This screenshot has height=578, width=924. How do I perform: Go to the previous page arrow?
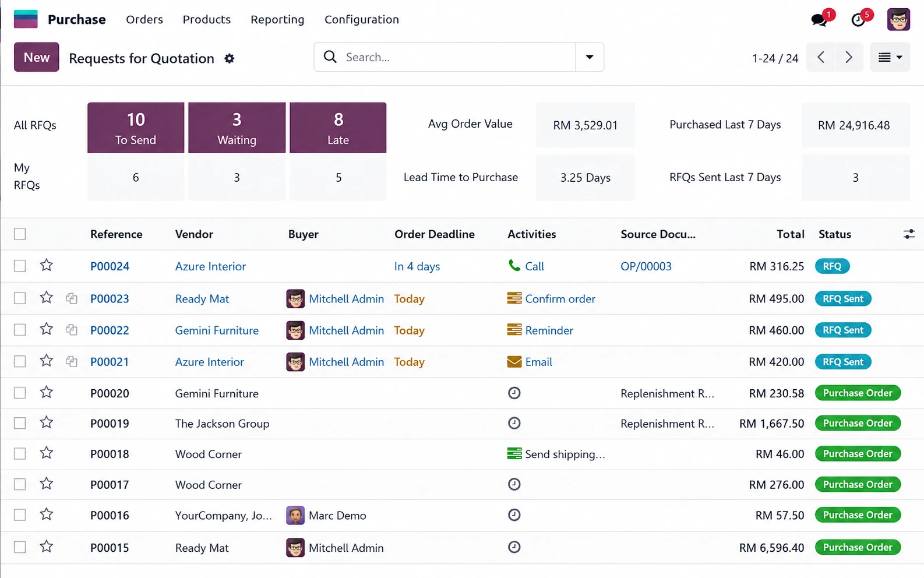(821, 57)
